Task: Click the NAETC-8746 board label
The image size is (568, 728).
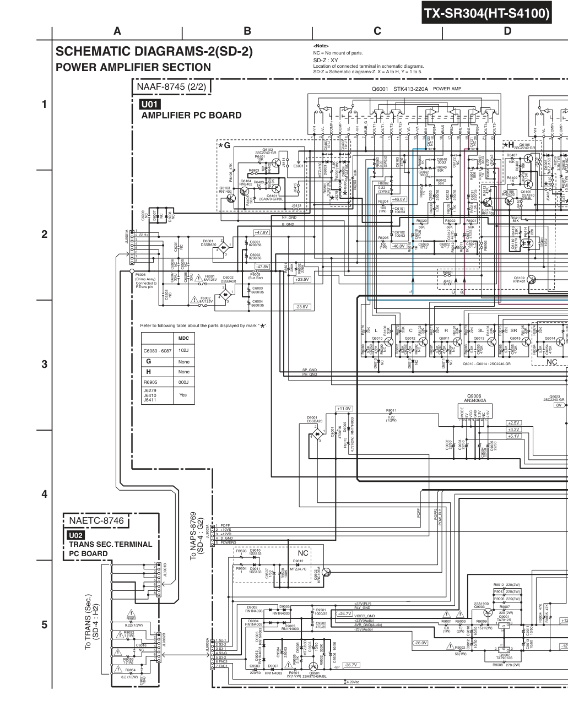Action: [96, 520]
